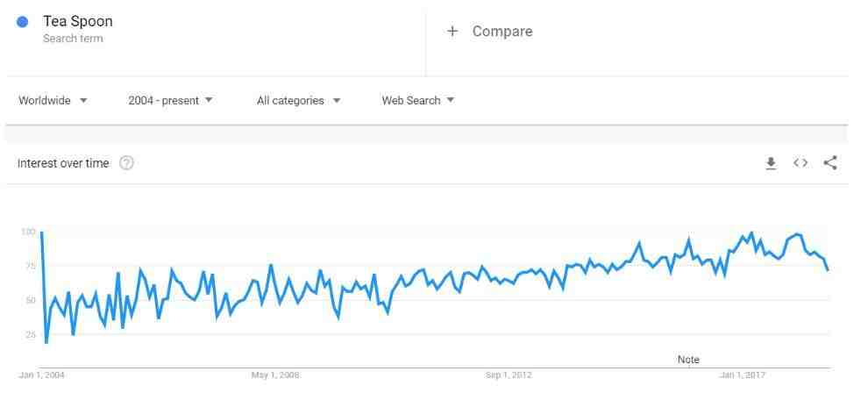Screen dimensions: 868x400
Task: Open the embed code icon
Action: [800, 163]
